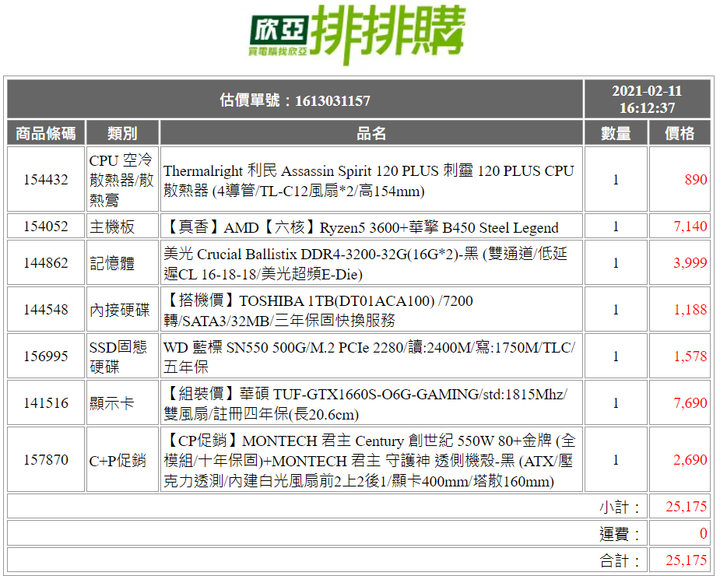Viewport: 720px width, 576px height.
Task: Click the 品名 column header
Action: 371,133
